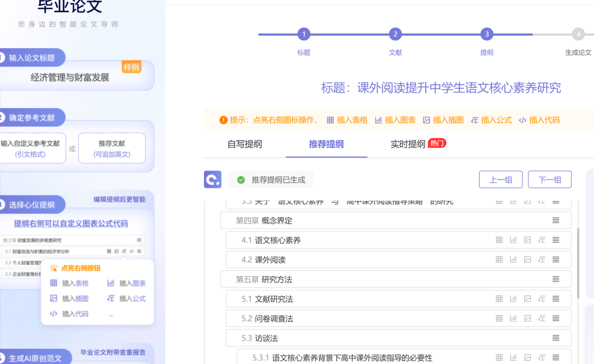Click the insert chart icon on row 5.1 文献研究法
This screenshot has height=364, width=594.
tap(513, 298)
